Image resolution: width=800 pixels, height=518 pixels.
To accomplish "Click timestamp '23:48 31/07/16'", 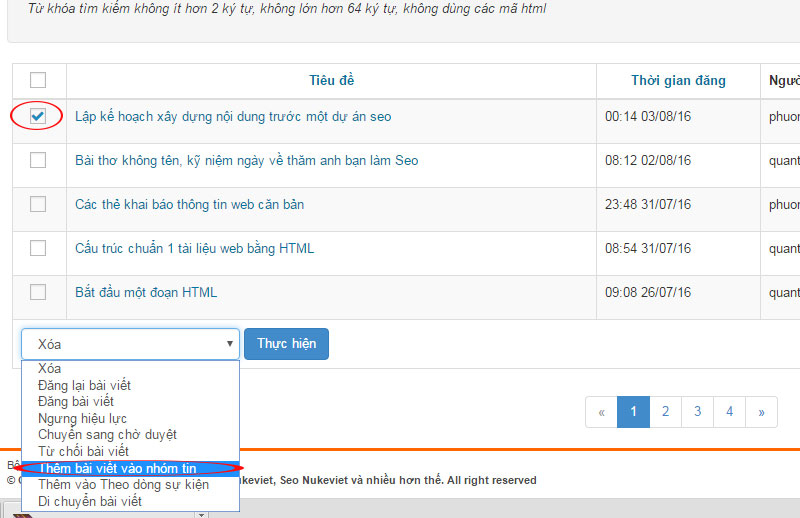I will [648, 204].
